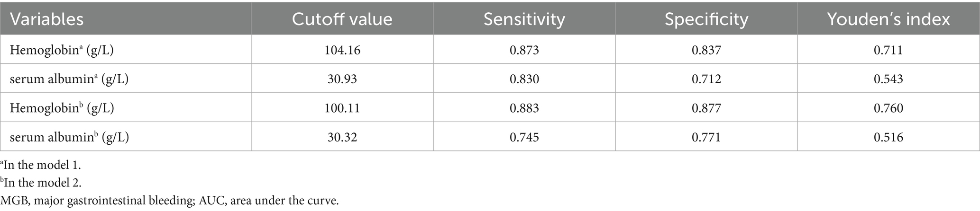980x211 pixels.
Task: Select the serum albumin model 2 row label
Action: coord(70,137)
